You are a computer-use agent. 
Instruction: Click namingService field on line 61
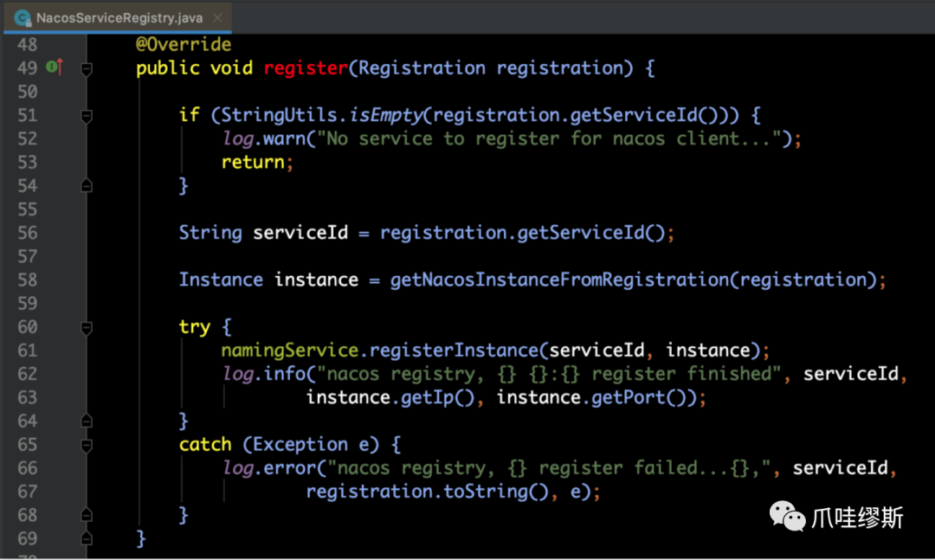pos(290,351)
